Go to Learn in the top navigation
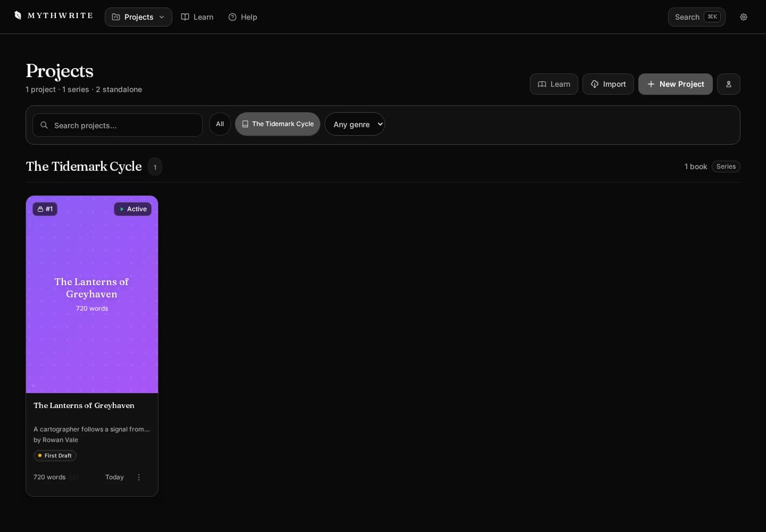The image size is (766, 532). pyautogui.click(x=197, y=17)
